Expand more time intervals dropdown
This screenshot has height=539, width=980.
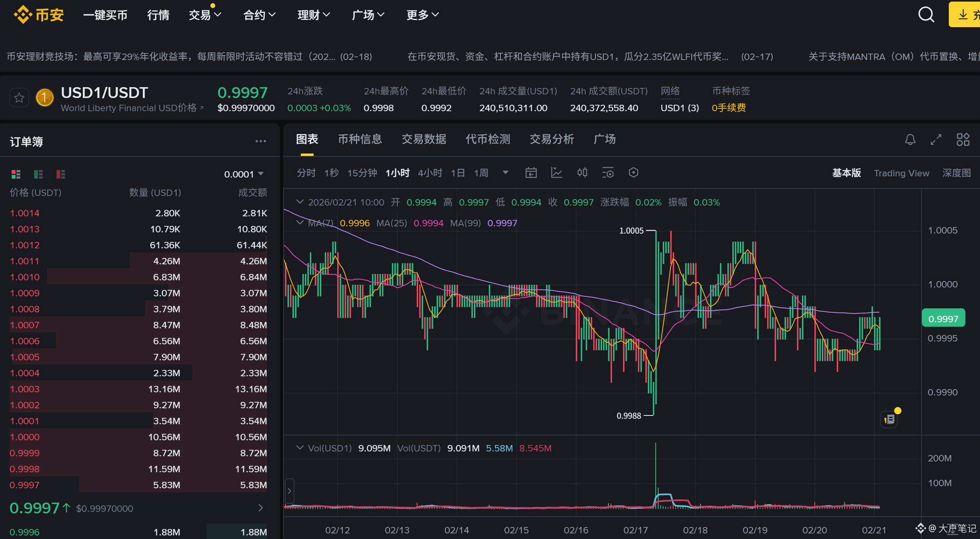[506, 173]
